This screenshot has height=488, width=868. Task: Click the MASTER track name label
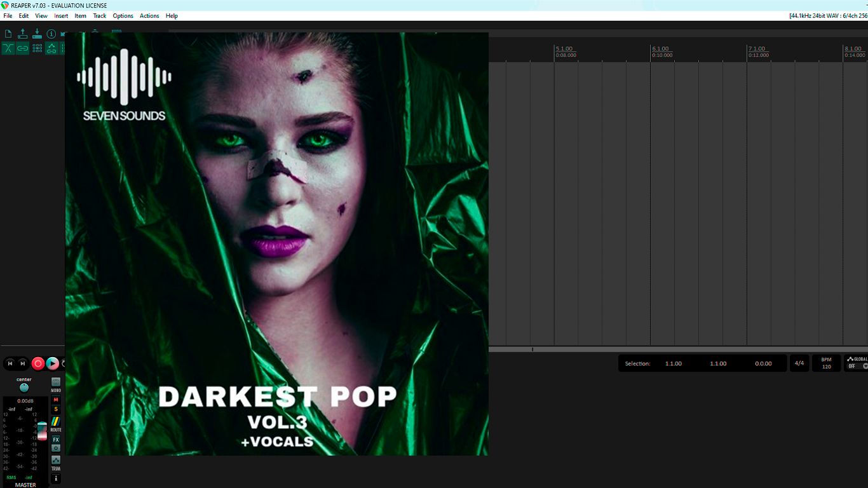(x=25, y=485)
